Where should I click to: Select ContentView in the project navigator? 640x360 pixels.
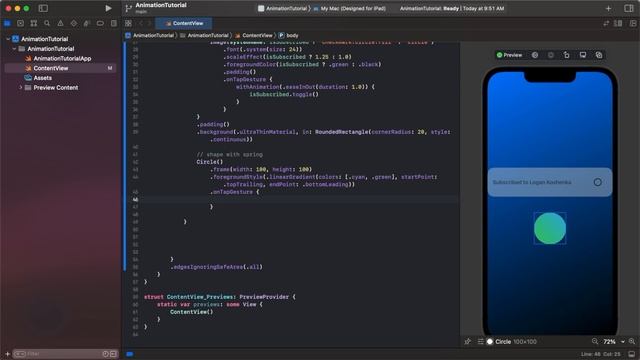pos(60,68)
